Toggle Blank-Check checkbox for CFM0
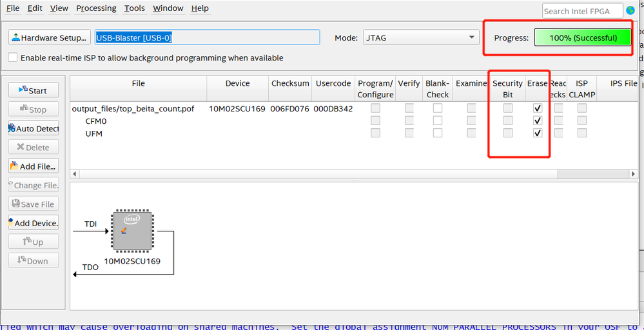Image resolution: width=644 pixels, height=330 pixels. pos(438,121)
